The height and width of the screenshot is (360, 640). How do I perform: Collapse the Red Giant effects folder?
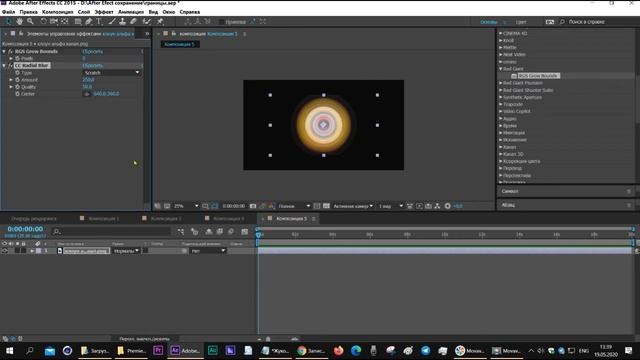point(500,69)
